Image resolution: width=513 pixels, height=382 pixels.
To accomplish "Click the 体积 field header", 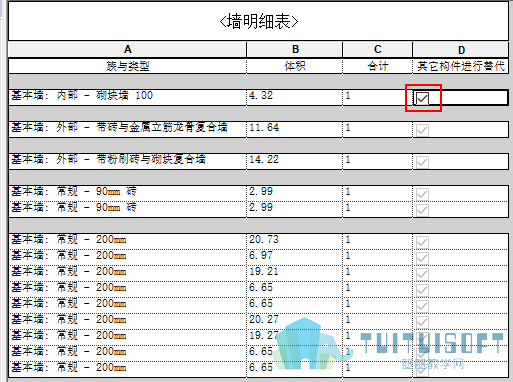I will coord(295,66).
